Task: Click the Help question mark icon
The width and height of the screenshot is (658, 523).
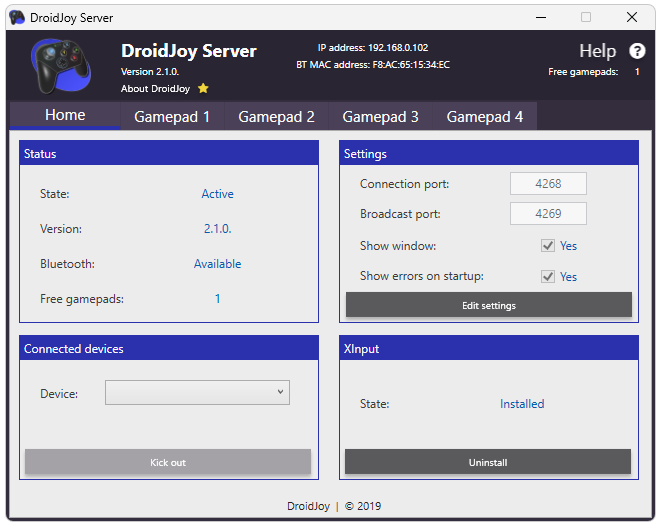Action: [637, 51]
